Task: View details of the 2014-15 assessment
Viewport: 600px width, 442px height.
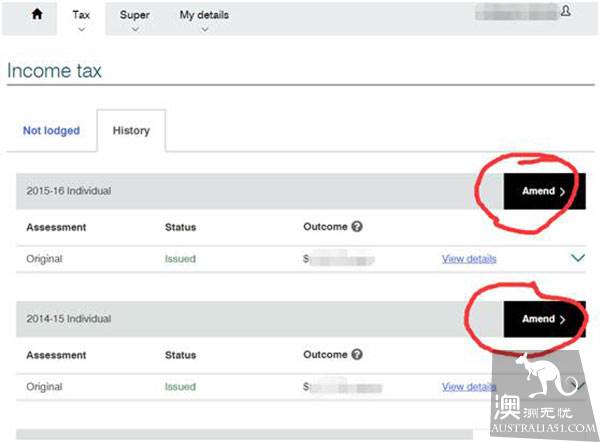Action: (x=469, y=387)
